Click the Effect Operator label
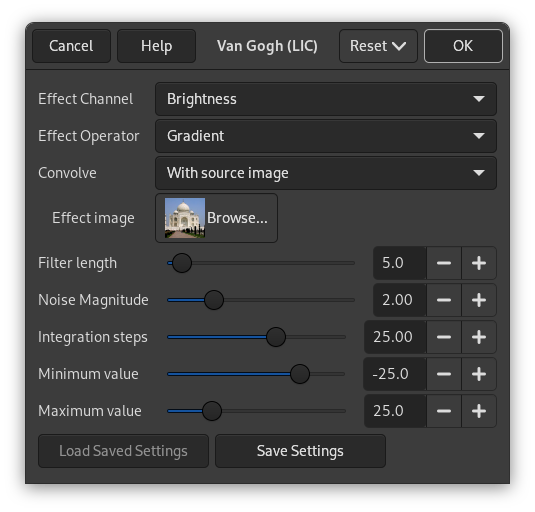This screenshot has width=535, height=512. pos(89,136)
